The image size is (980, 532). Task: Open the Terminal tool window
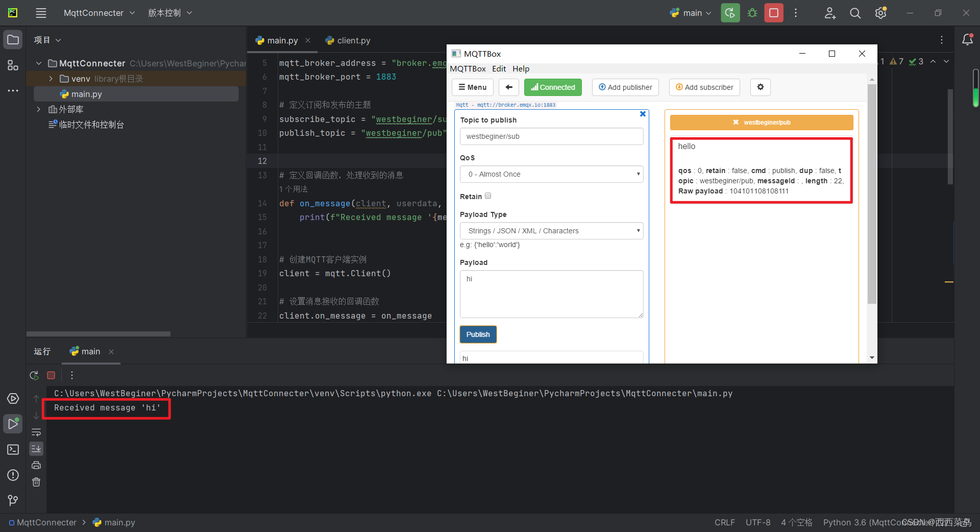pos(13,449)
